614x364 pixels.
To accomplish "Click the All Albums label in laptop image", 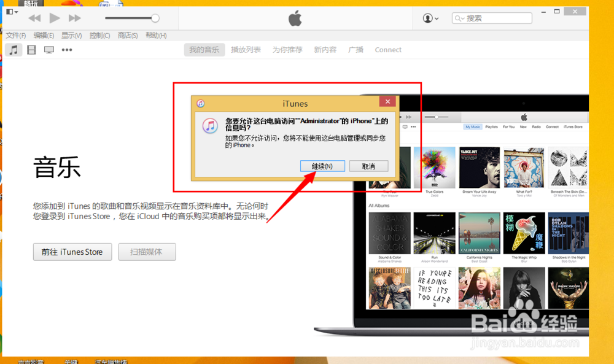I will pos(379,206).
